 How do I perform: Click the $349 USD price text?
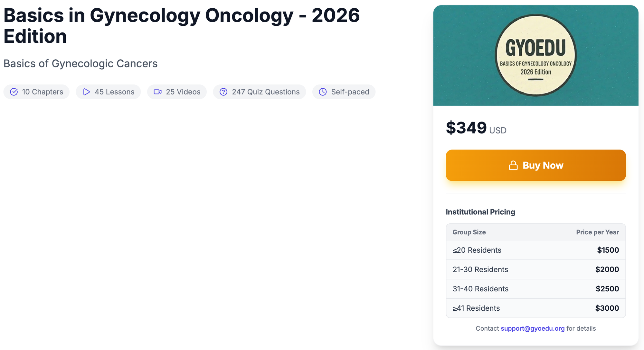[476, 128]
